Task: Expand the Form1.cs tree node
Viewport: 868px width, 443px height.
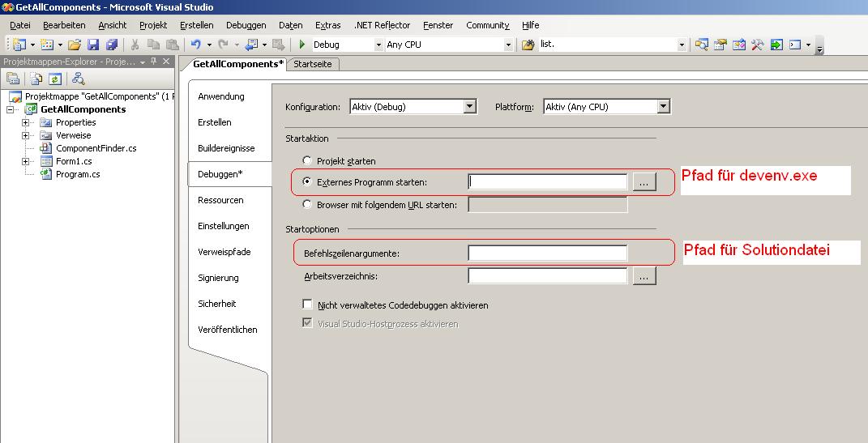Action: pyautogui.click(x=25, y=161)
